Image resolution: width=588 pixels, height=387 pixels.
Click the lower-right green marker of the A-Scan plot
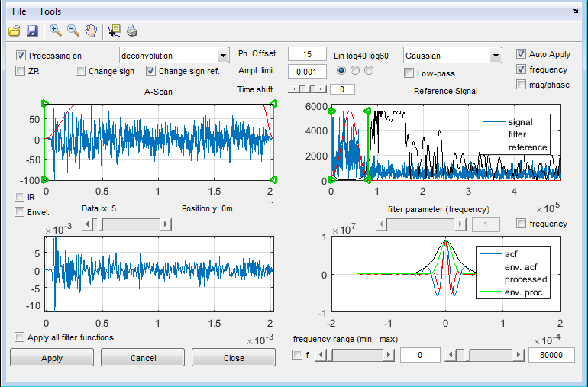coord(273,179)
